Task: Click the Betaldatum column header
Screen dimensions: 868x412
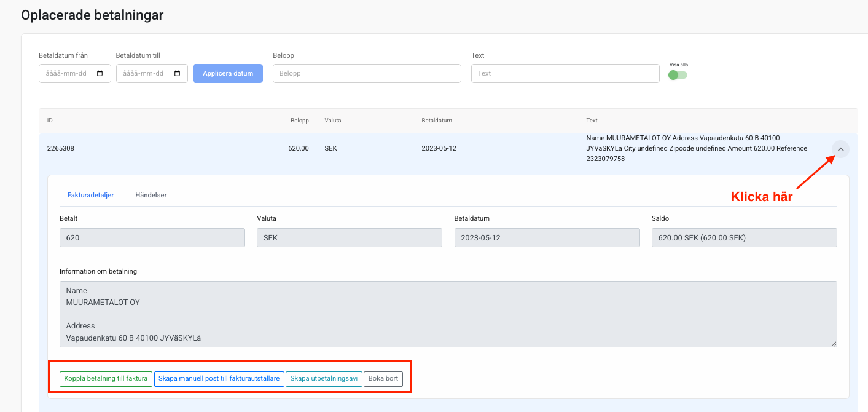Action: pos(437,121)
